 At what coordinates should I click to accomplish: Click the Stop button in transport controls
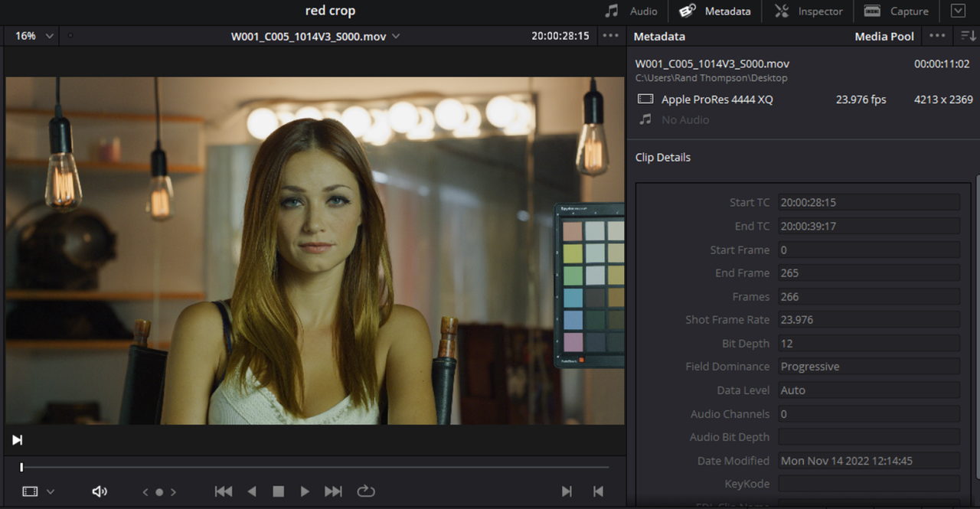pos(279,491)
